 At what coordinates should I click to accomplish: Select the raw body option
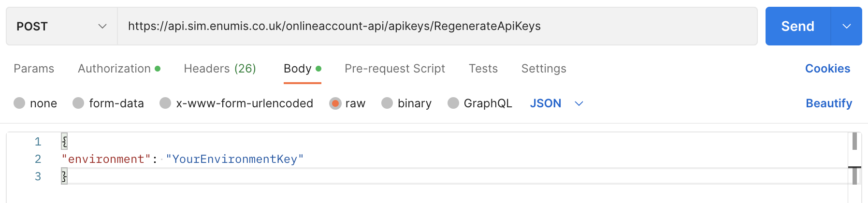[335, 103]
